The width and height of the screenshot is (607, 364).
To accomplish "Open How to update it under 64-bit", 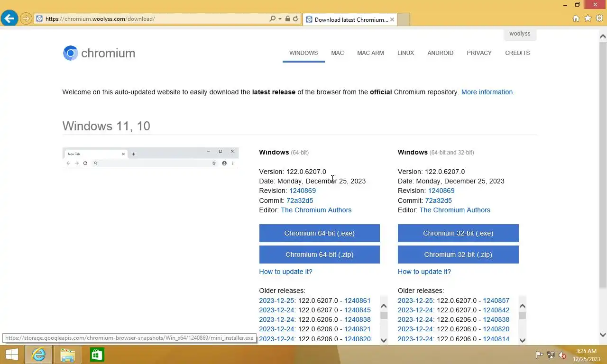I will [285, 272].
